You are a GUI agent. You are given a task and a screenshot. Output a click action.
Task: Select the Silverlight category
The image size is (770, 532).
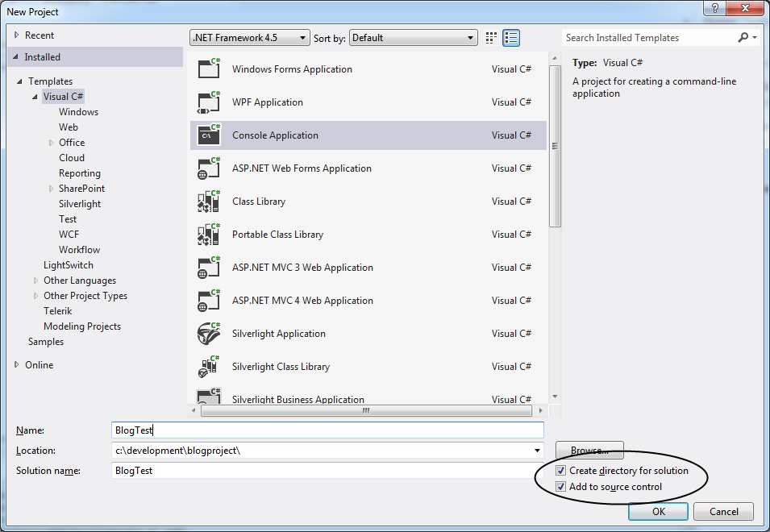[x=80, y=204]
